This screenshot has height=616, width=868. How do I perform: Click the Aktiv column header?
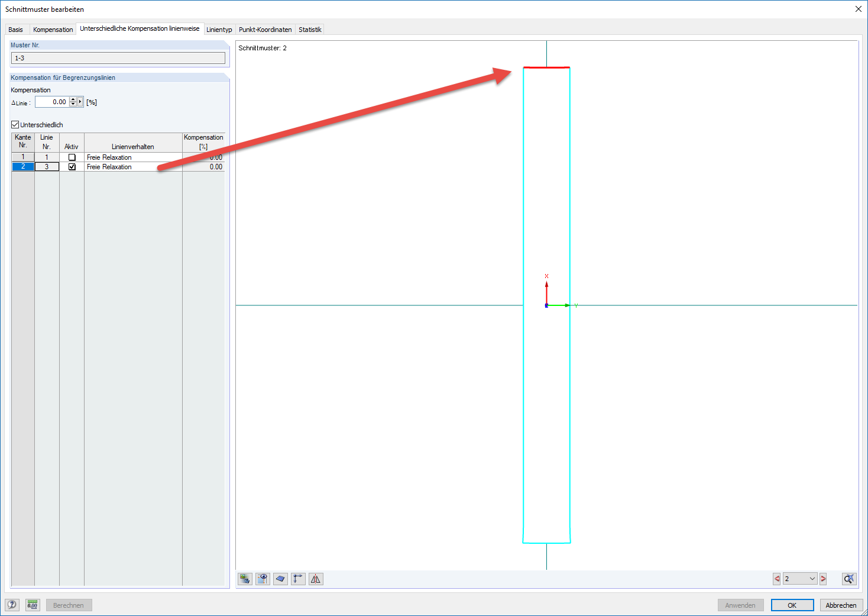click(x=72, y=143)
